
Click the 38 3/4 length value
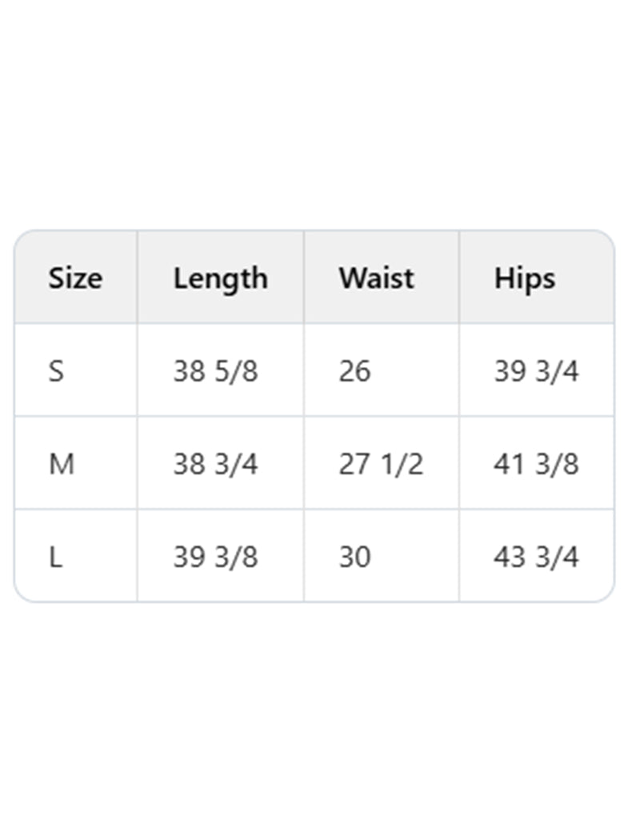215,464
